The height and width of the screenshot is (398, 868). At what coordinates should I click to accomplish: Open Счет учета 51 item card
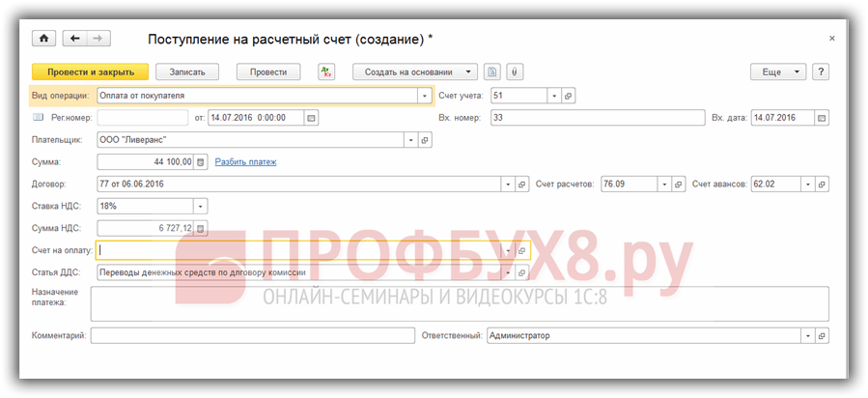point(568,96)
